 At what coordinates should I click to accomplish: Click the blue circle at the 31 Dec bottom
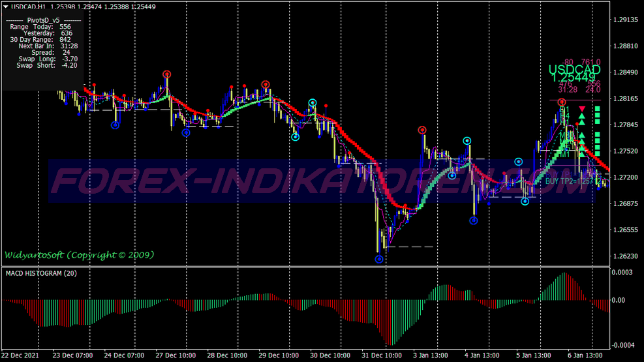(379, 259)
